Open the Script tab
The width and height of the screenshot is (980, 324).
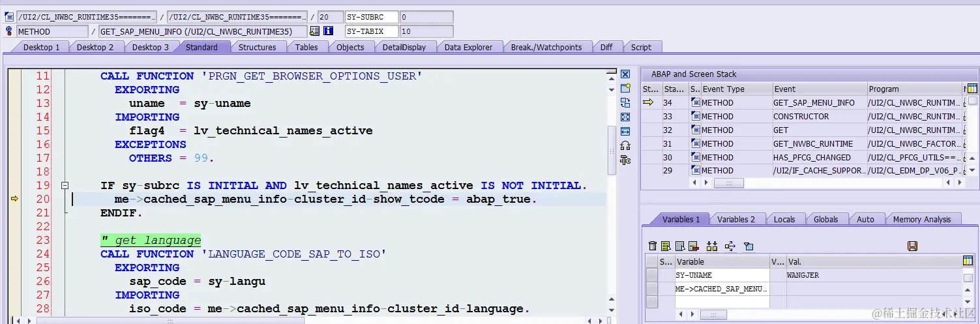click(641, 47)
